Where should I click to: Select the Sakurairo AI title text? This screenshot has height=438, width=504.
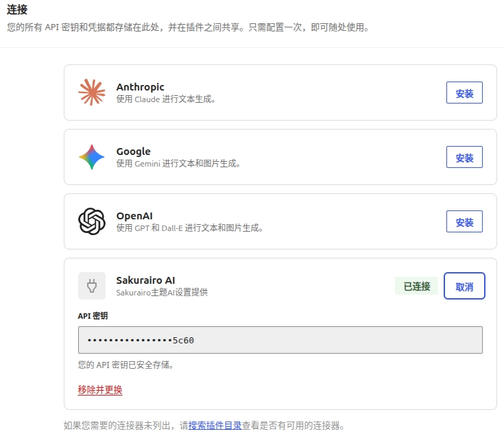pyautogui.click(x=145, y=280)
